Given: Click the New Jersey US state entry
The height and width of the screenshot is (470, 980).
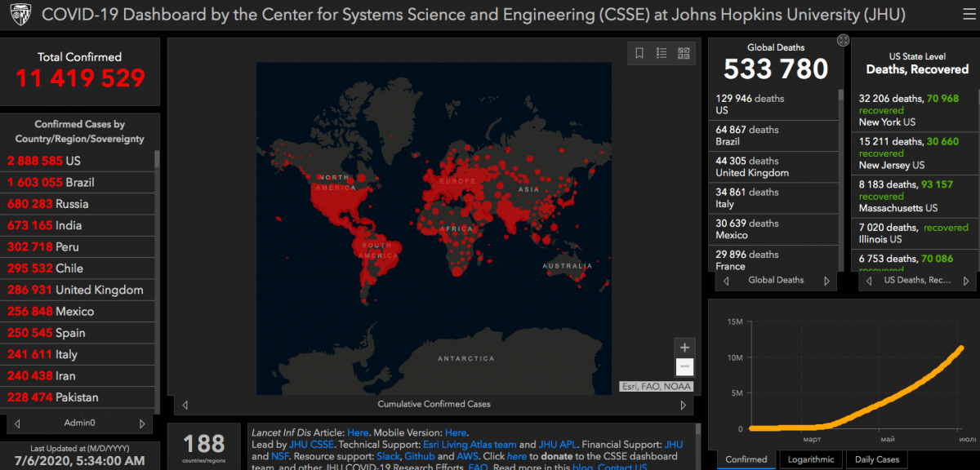Looking at the screenshot, I should click(x=915, y=153).
